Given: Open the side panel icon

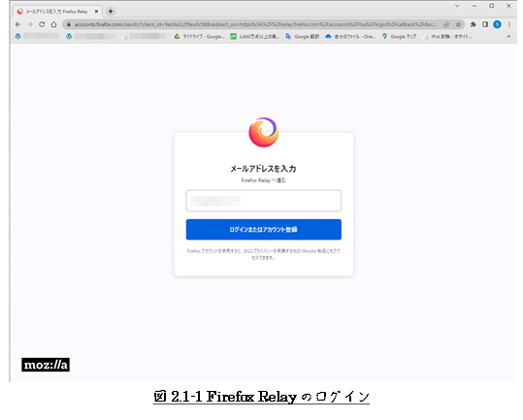Looking at the screenshot, I should tap(485, 24).
